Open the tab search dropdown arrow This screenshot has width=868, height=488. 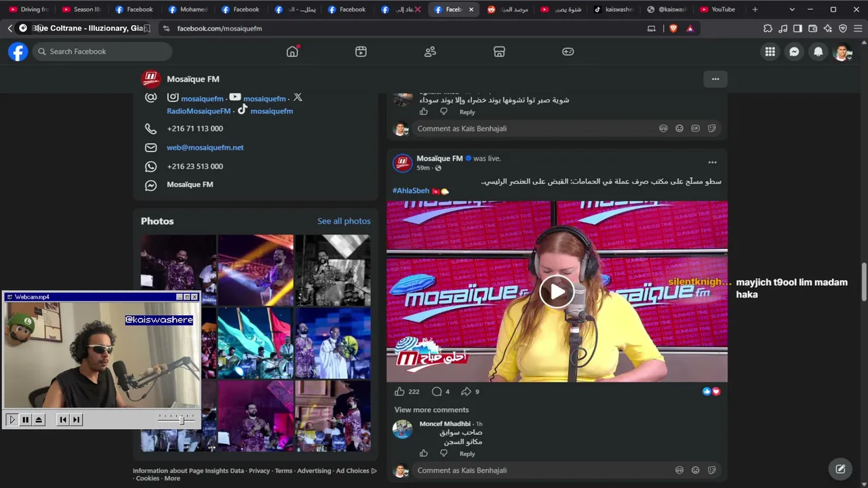(792, 9)
